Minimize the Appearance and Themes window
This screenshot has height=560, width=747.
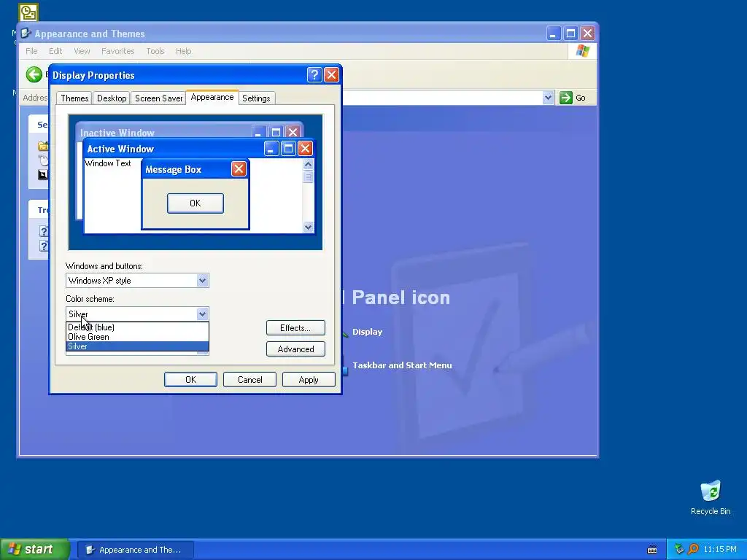coord(553,34)
